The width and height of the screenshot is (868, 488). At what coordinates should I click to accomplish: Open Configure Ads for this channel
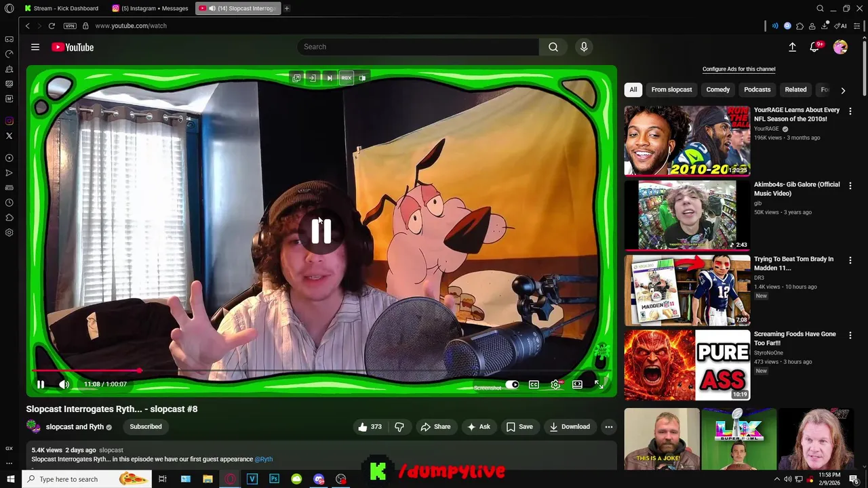click(x=738, y=69)
